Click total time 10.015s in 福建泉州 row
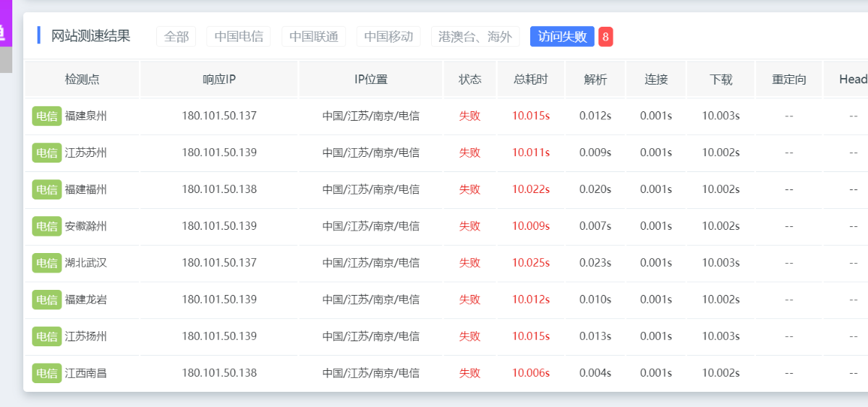The height and width of the screenshot is (407, 868). point(531,116)
